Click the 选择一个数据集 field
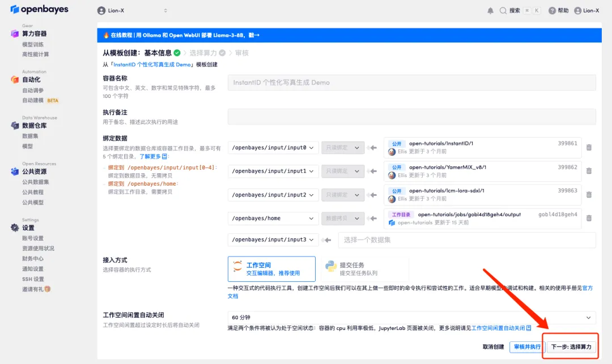Screen dimensions: 612x364 tap(467, 240)
